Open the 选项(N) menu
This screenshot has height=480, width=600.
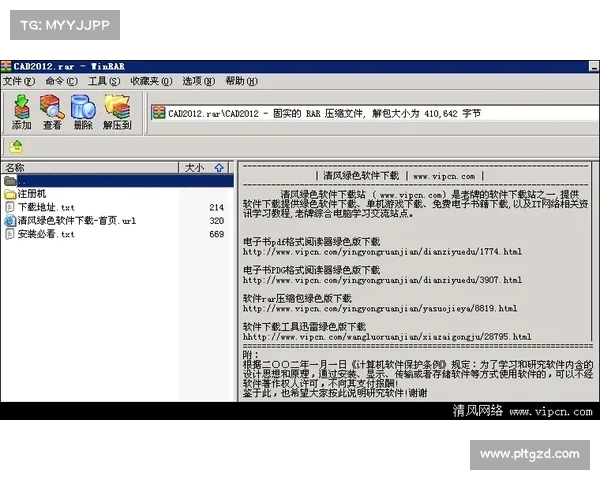click(x=199, y=81)
